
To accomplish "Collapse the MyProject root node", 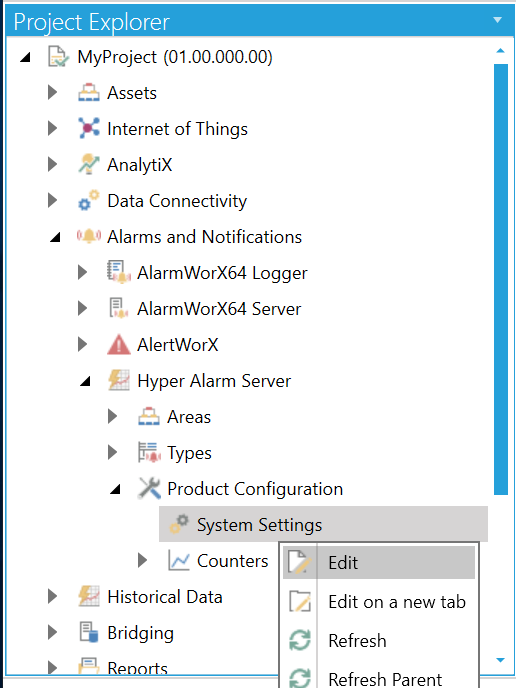I will (x=25, y=57).
